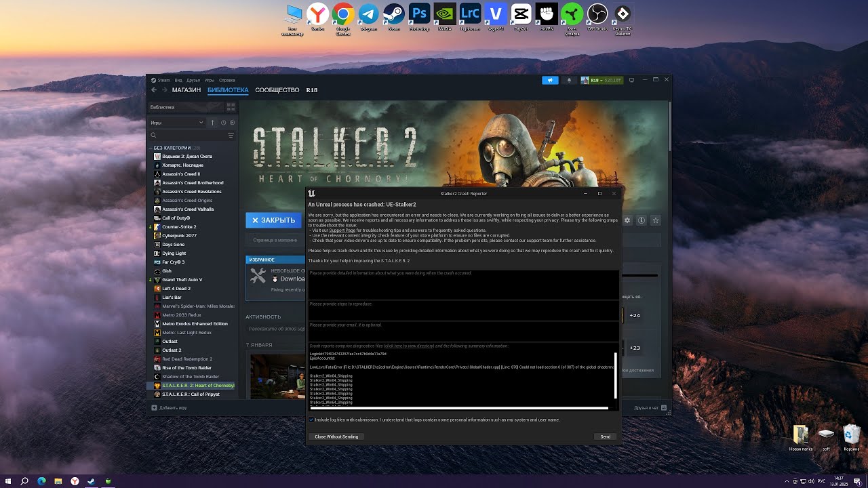This screenshot has width=868, height=488.
Task: Click the Steam game page vertical scrollbar
Action: click(x=669, y=127)
